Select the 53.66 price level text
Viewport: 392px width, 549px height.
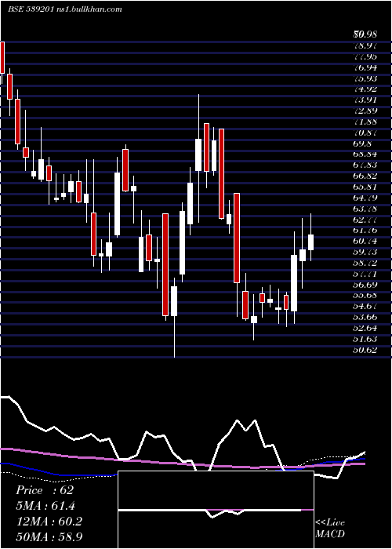pyautogui.click(x=365, y=317)
